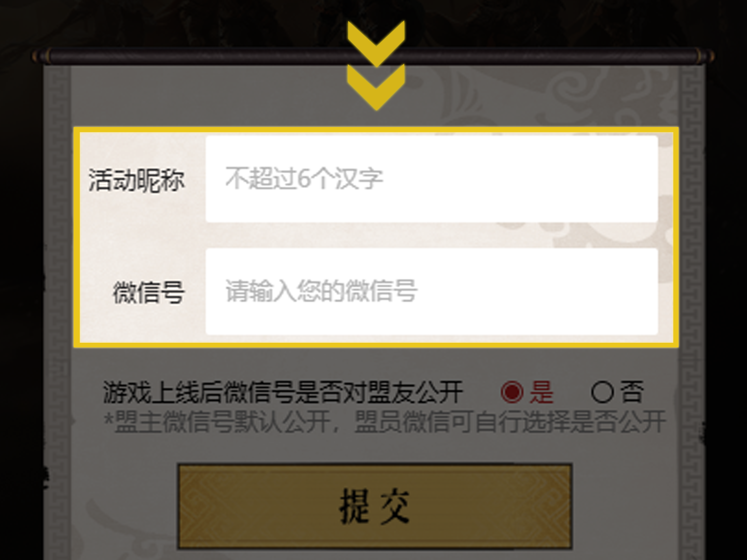Click the 游戏上线后微信号是否对盟友公开 question text
The height and width of the screenshot is (560, 747).
283,392
